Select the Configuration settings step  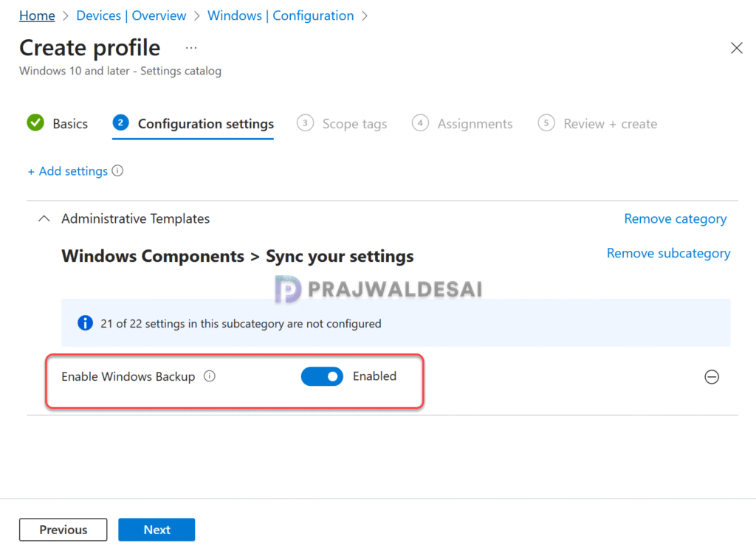pyautogui.click(x=193, y=124)
